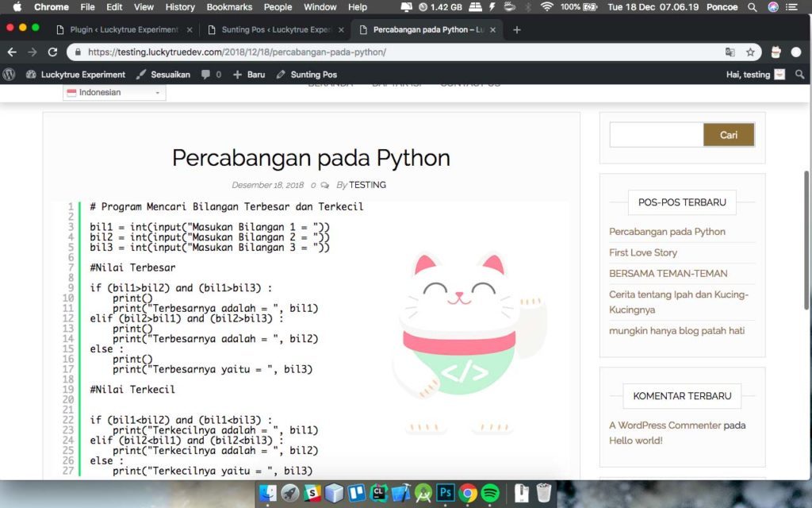
Task: Open Spotify from the dock
Action: pos(490,493)
